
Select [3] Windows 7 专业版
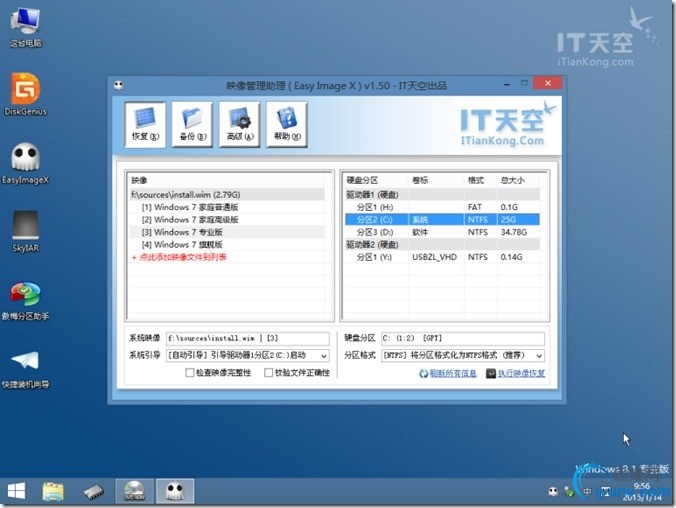[227, 232]
